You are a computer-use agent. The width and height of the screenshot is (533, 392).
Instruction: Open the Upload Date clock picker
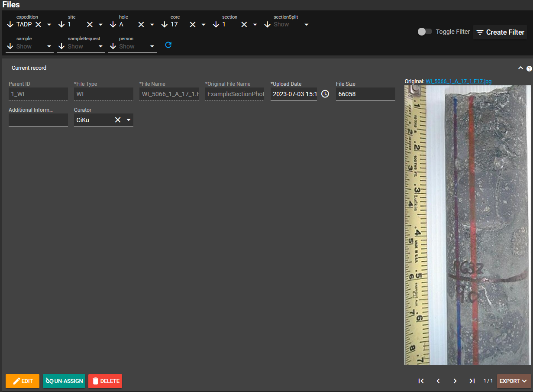(325, 94)
